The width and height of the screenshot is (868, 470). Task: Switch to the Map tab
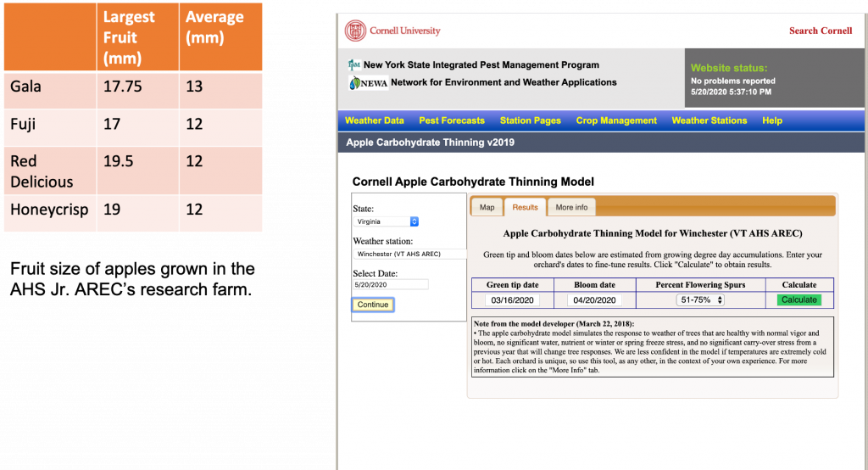pyautogui.click(x=487, y=207)
